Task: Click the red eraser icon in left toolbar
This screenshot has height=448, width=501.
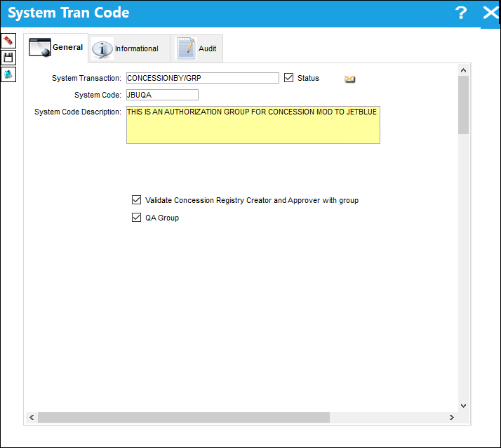Action: coord(8,41)
